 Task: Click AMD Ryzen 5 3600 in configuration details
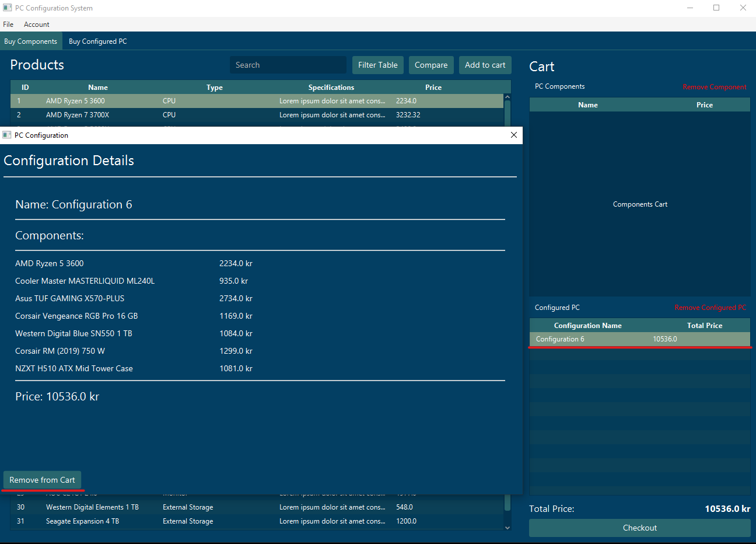click(x=50, y=263)
